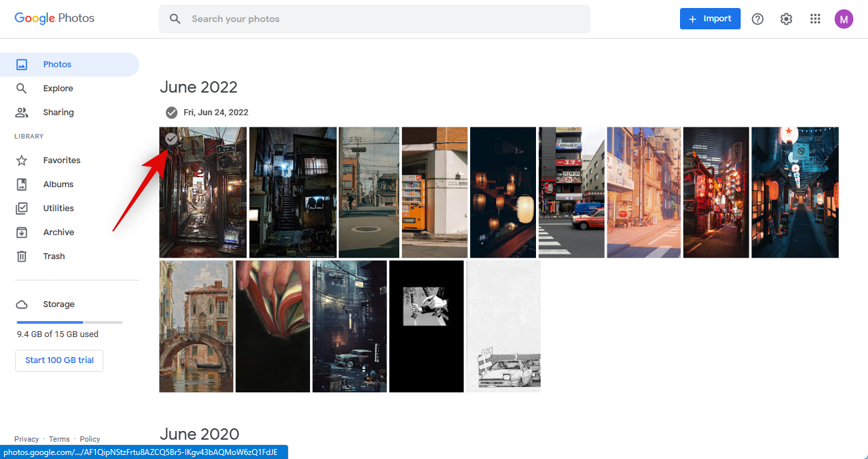The image size is (868, 459).
Task: Click the search magnifier icon
Action: [x=175, y=19]
